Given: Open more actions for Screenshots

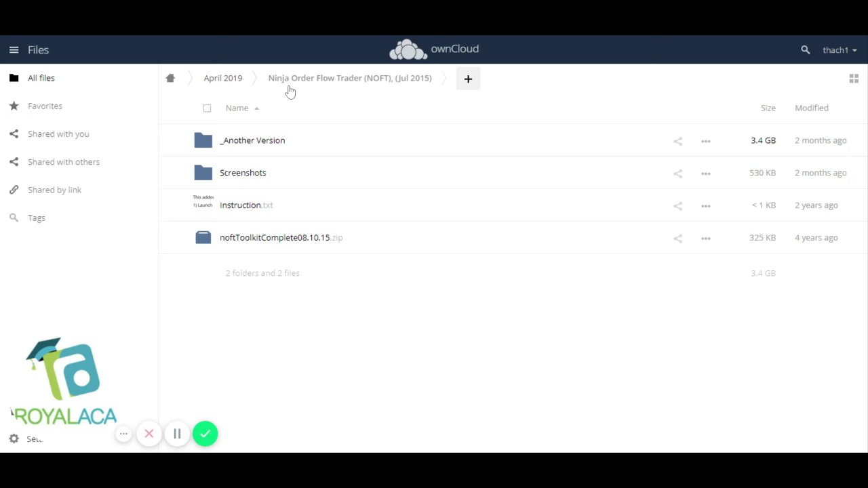Looking at the screenshot, I should click(706, 174).
